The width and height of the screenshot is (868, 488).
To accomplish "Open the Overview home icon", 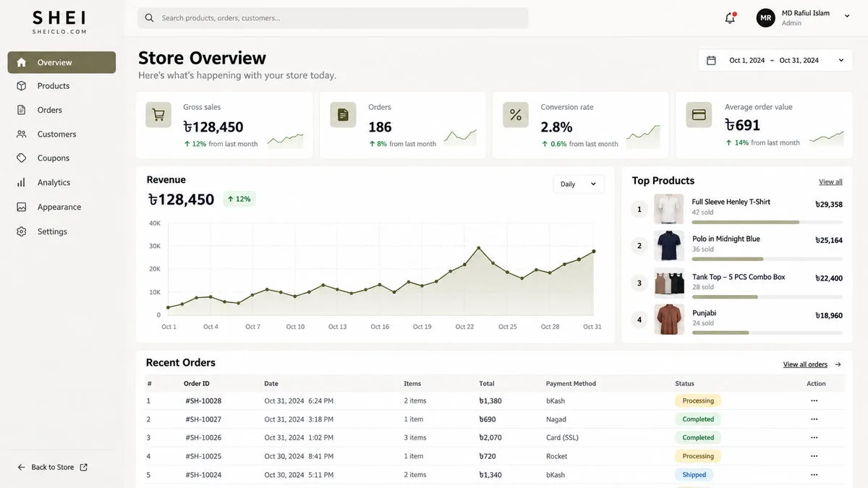I will (22, 62).
